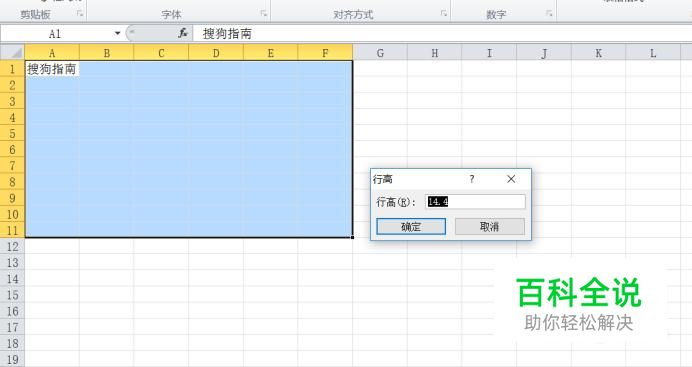692x367 pixels.
Task: Select column J header
Action: point(544,53)
